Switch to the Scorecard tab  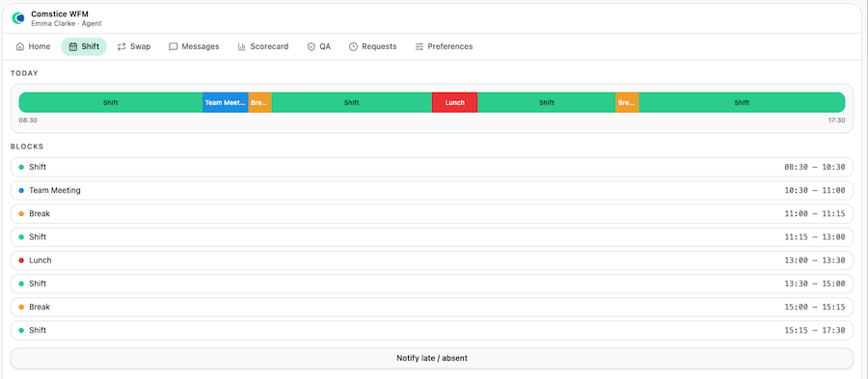tap(263, 46)
